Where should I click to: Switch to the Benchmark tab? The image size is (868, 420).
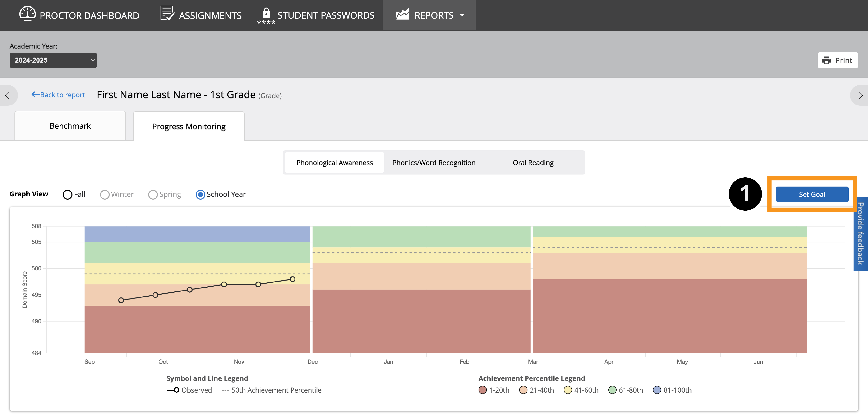[70, 126]
